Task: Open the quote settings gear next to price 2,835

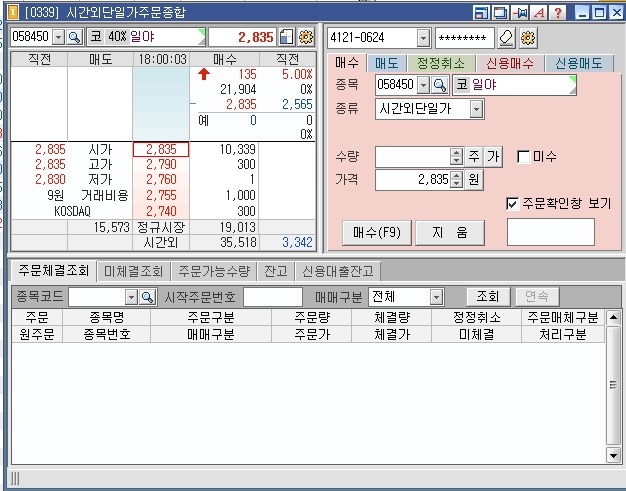Action: point(306,37)
